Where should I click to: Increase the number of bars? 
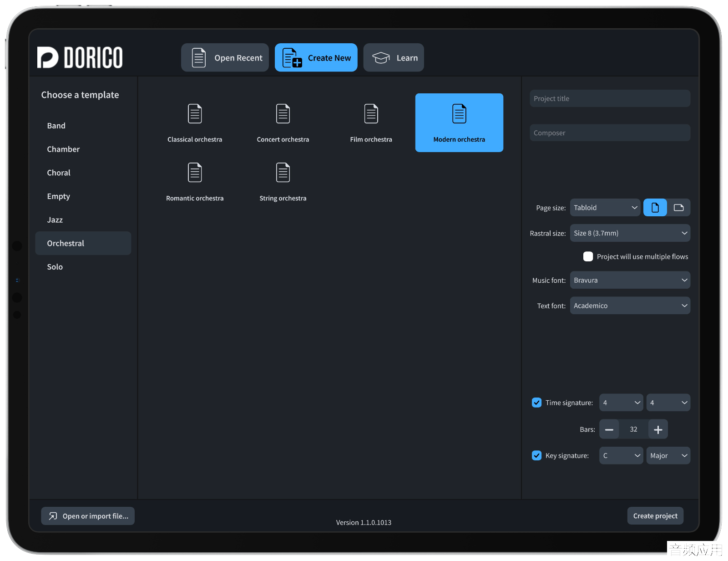[x=658, y=429]
